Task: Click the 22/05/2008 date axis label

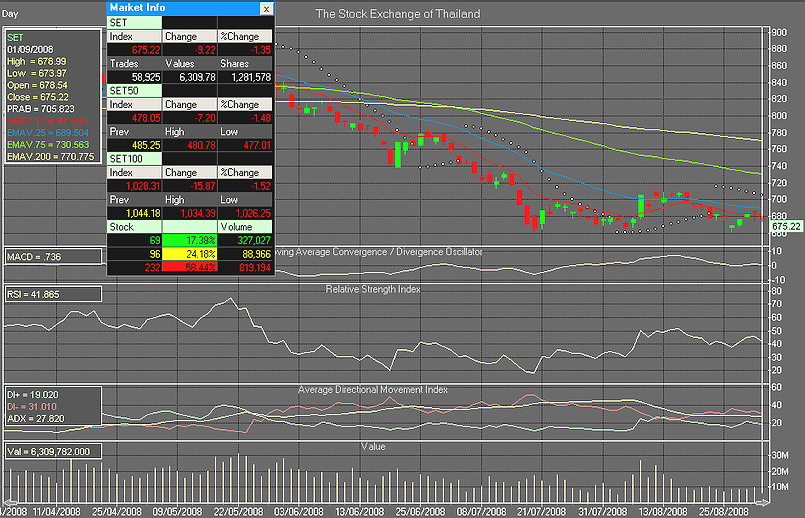Action: (x=238, y=512)
